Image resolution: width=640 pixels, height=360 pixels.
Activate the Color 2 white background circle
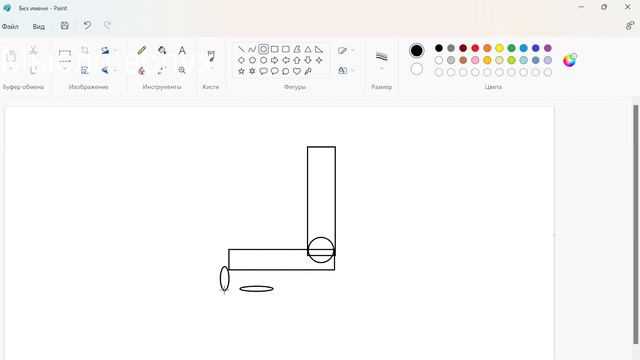416,69
